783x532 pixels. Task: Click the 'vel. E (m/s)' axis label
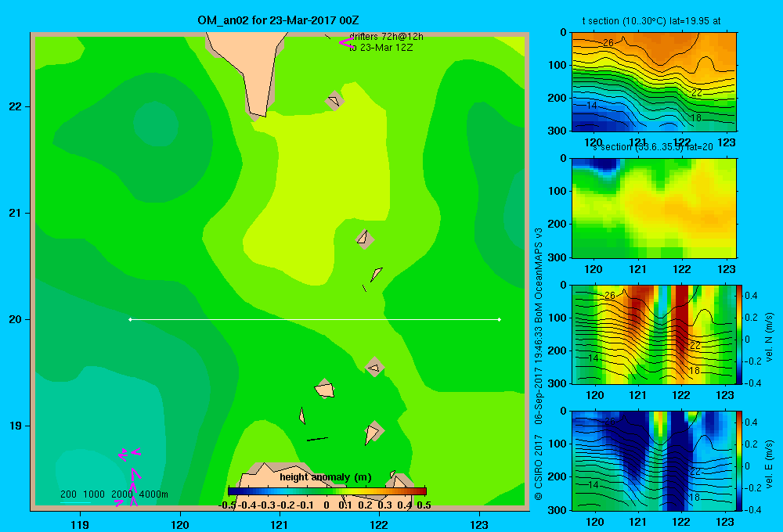(769, 463)
